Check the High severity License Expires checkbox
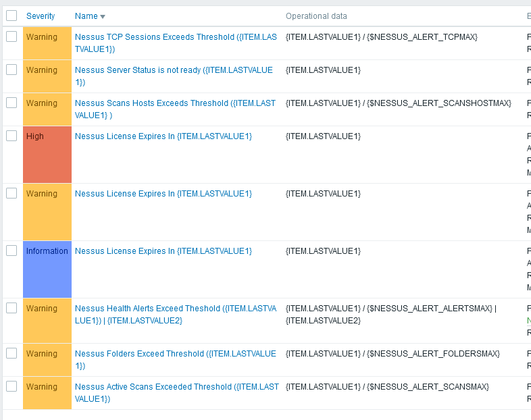531x420 pixels. [x=11, y=136]
